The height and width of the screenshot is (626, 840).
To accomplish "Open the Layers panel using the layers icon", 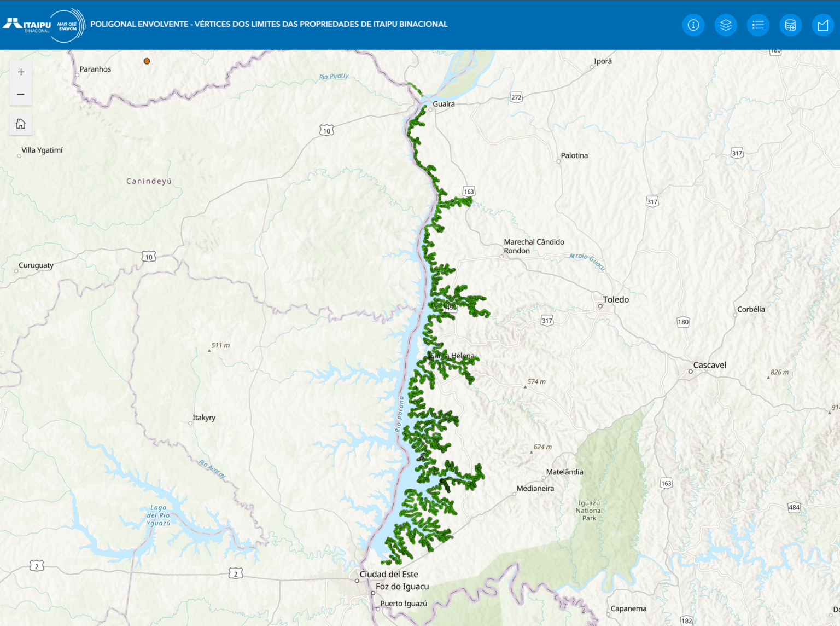I will [x=726, y=25].
